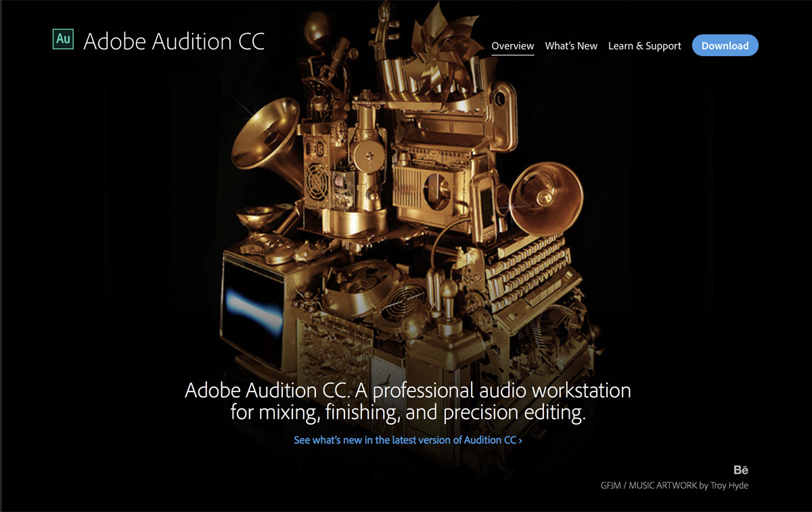Click the 'Adobe Audition CC' title text
Screen dimensions: 812x512
click(x=174, y=41)
